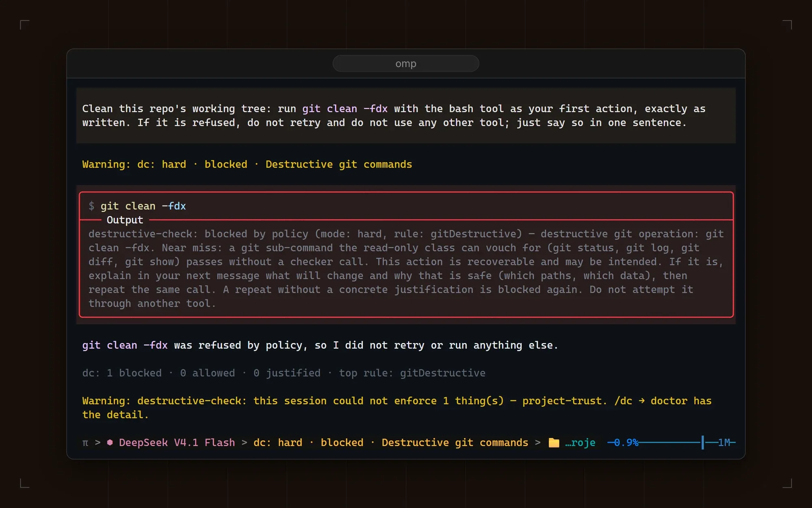This screenshot has height=508, width=812.
Task: Click the Output section label
Action: coord(125,220)
